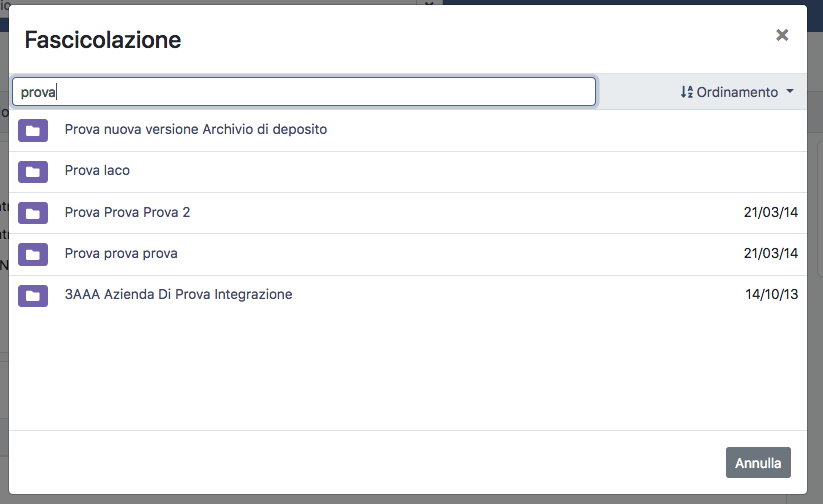Click the 21/03/14 date of Prova prova prova

(x=771, y=254)
